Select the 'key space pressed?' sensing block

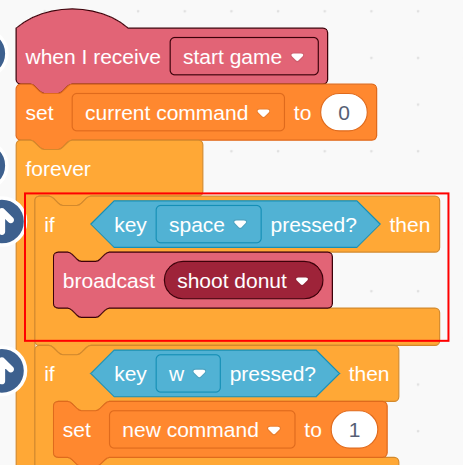(x=235, y=224)
